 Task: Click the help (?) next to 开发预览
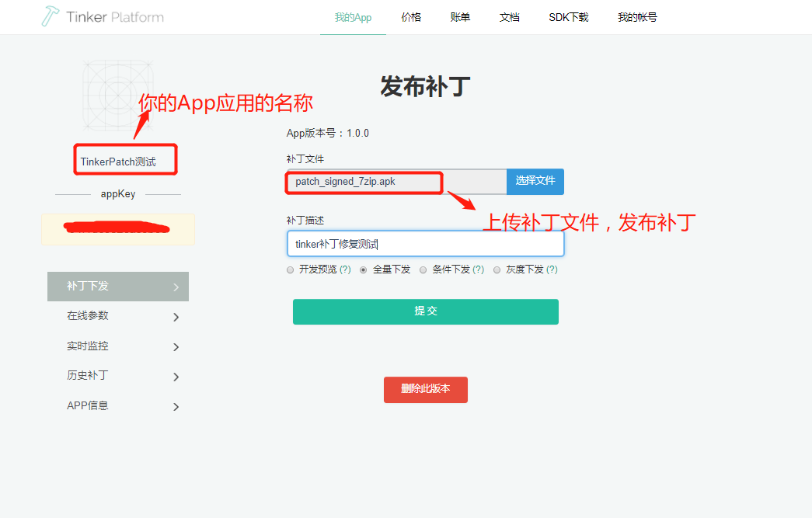[345, 269]
